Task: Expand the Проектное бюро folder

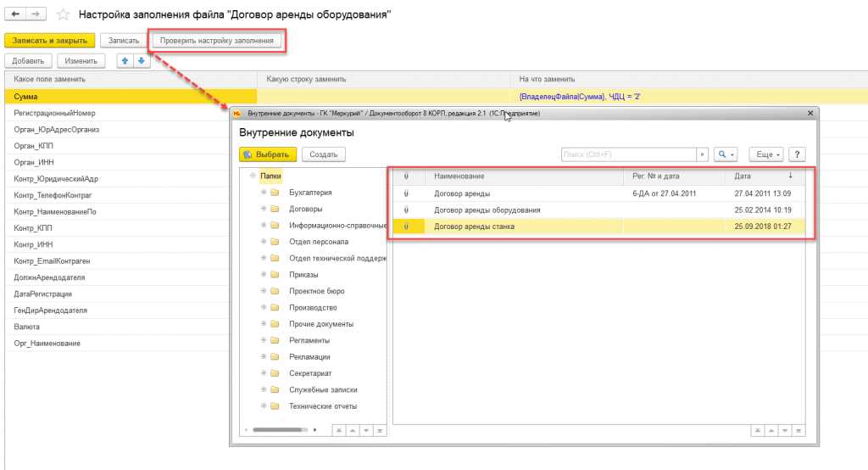Action: pos(264,291)
